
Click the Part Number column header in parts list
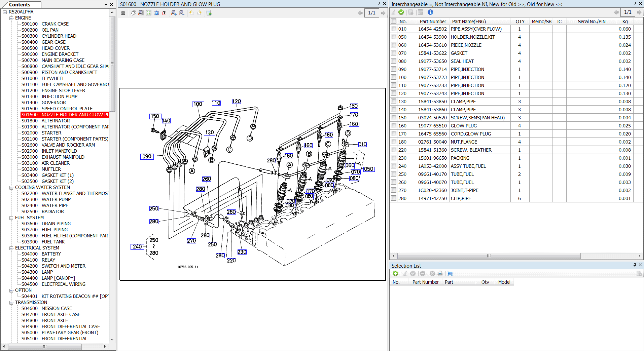point(433,22)
